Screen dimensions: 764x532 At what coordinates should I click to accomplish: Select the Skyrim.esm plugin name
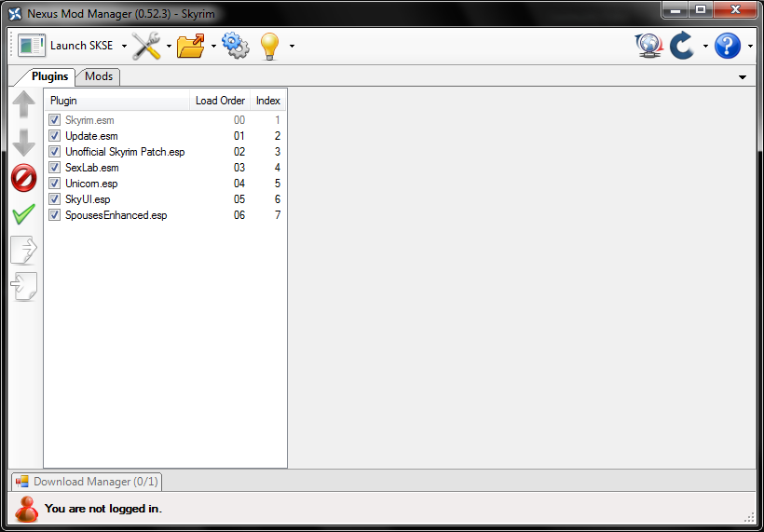(x=89, y=120)
